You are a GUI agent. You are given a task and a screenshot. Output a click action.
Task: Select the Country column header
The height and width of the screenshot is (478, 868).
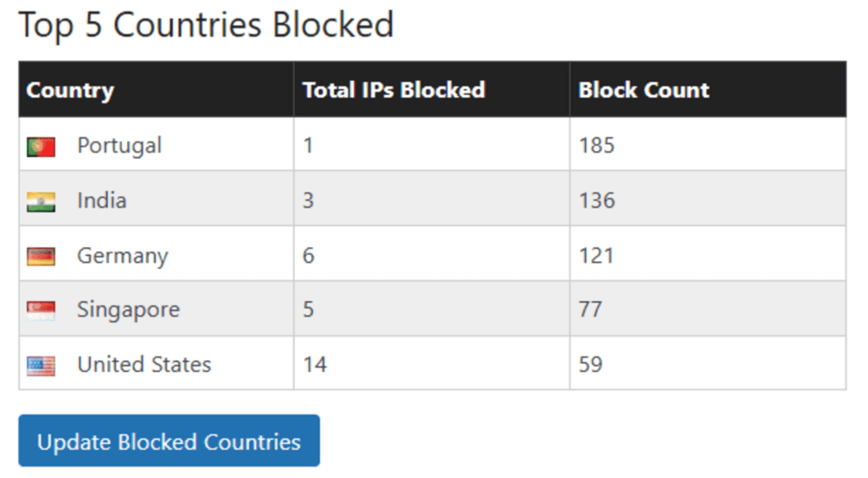click(70, 90)
